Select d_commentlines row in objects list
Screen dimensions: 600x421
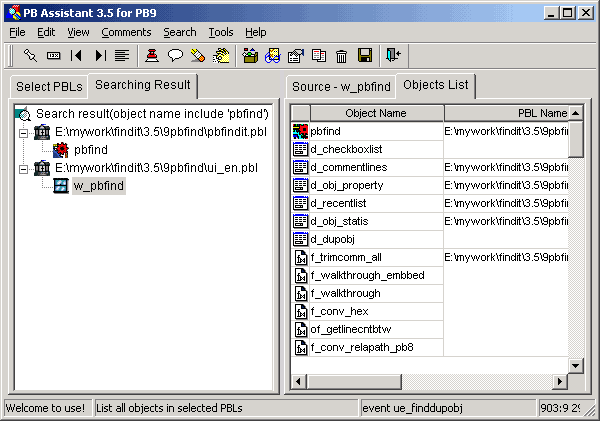tap(348, 167)
